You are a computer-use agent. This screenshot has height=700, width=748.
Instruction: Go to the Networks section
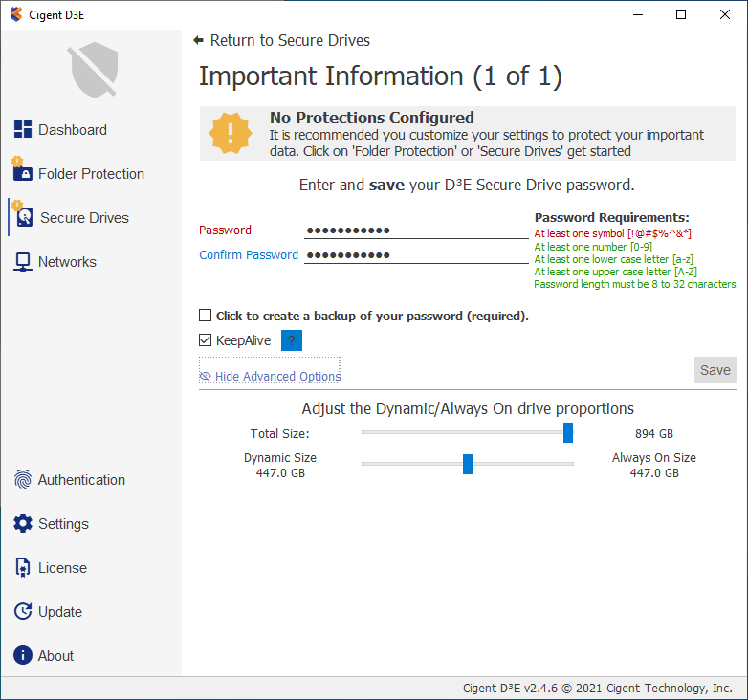pyautogui.click(x=67, y=262)
